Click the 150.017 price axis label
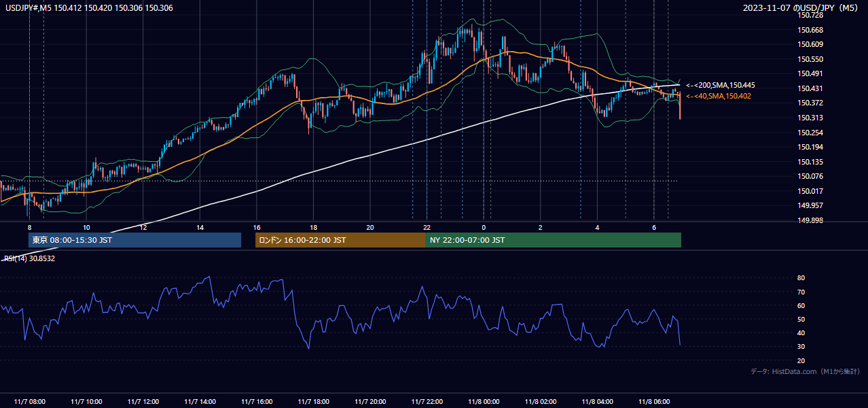Viewport: 868px width, 408px height. point(810,191)
